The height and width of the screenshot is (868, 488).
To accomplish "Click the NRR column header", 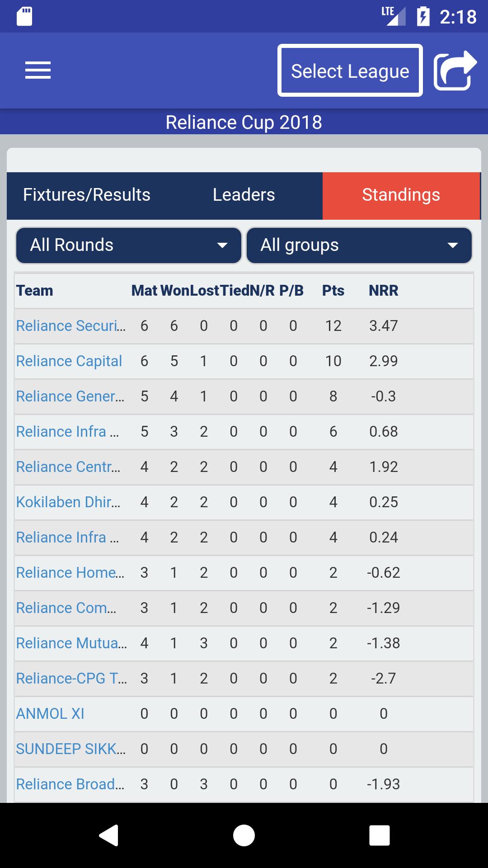I will coord(384,291).
